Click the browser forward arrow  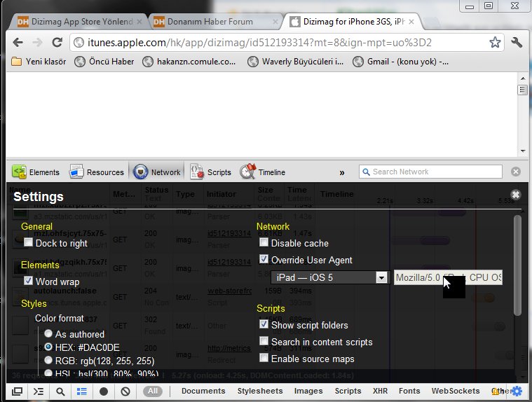point(37,43)
